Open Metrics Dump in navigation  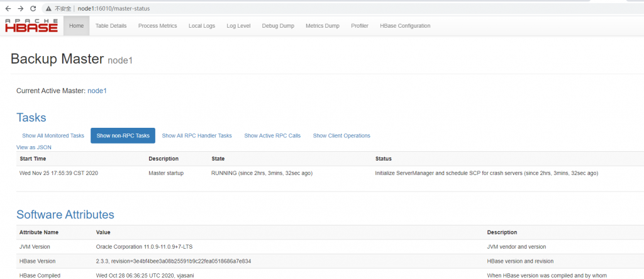322,26
